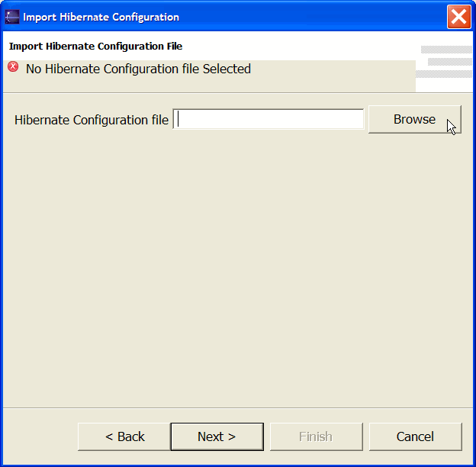Viewport: 476px width, 467px height.
Task: Click the Browse button
Action: (415, 119)
